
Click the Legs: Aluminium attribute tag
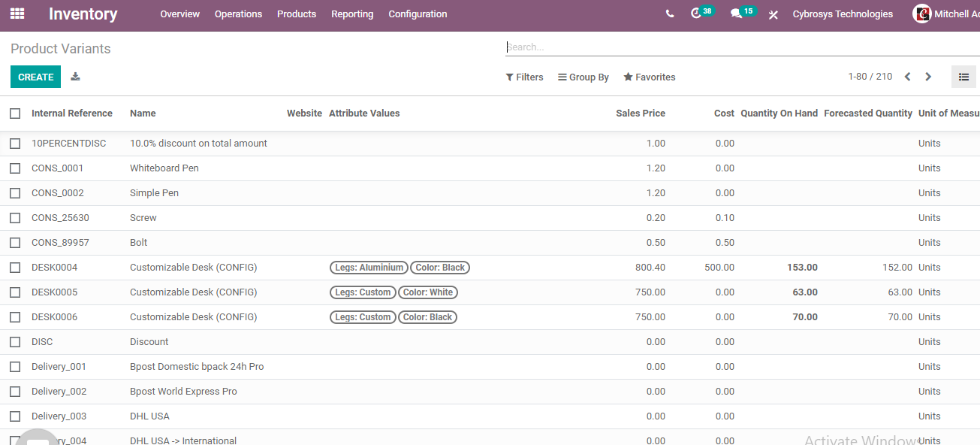369,268
